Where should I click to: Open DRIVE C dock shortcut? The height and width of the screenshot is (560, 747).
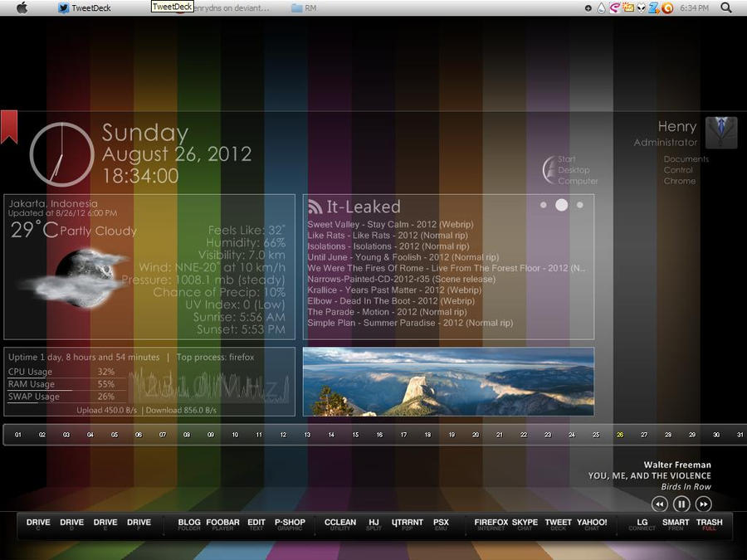coord(38,523)
